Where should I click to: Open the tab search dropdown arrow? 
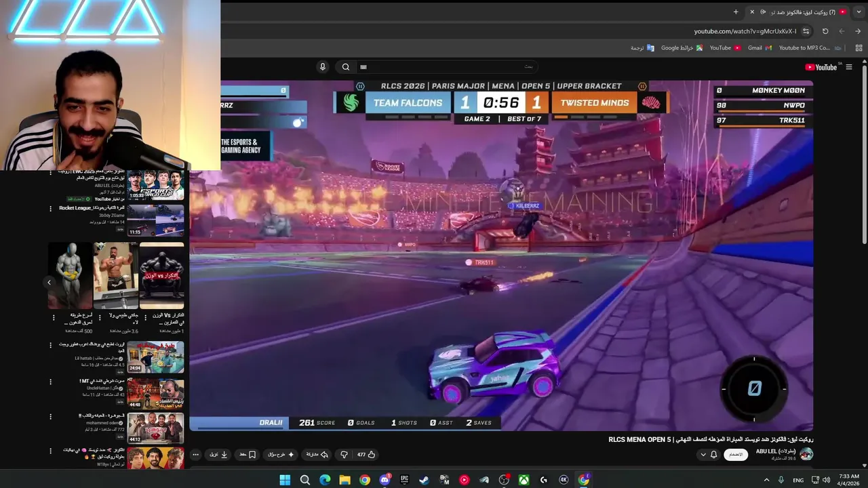click(x=858, y=12)
